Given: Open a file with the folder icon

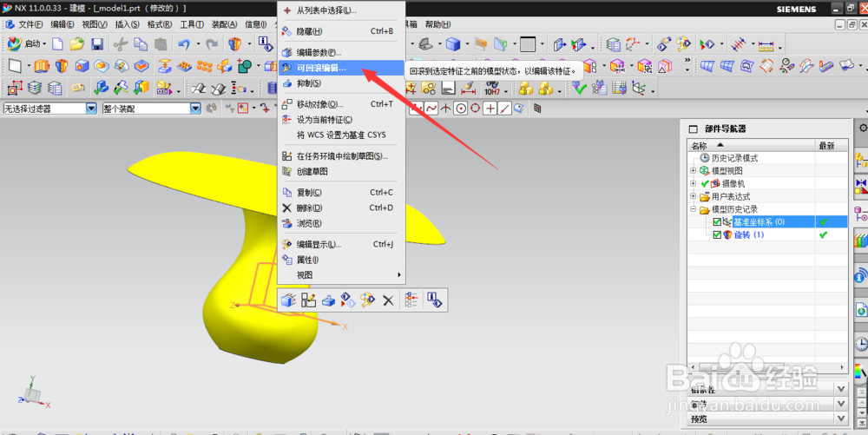Looking at the screenshot, I should (76, 43).
